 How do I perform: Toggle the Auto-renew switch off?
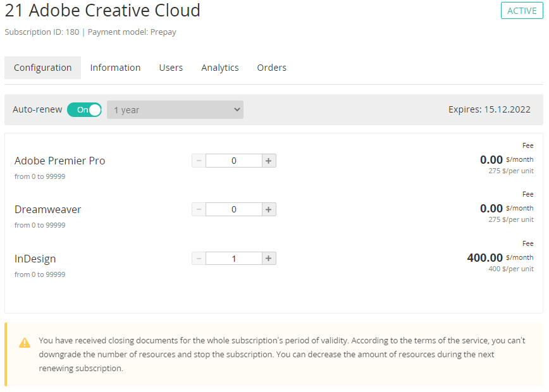click(x=84, y=110)
